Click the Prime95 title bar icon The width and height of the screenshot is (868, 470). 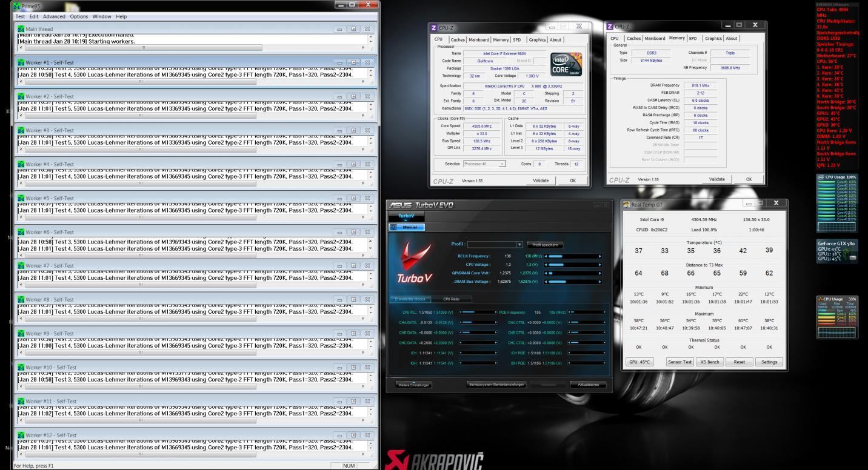(x=16, y=6)
